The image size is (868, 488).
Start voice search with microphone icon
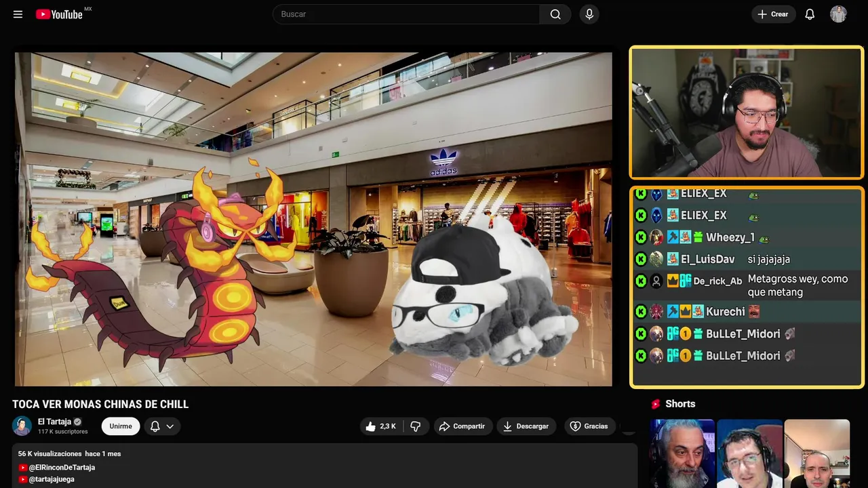coord(589,14)
